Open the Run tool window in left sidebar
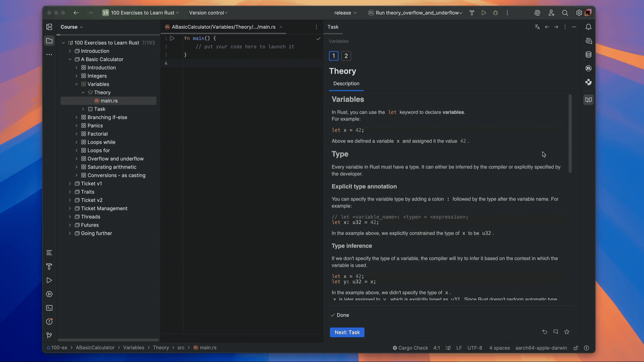Screen dimensions: 644x362 (x=49, y=280)
